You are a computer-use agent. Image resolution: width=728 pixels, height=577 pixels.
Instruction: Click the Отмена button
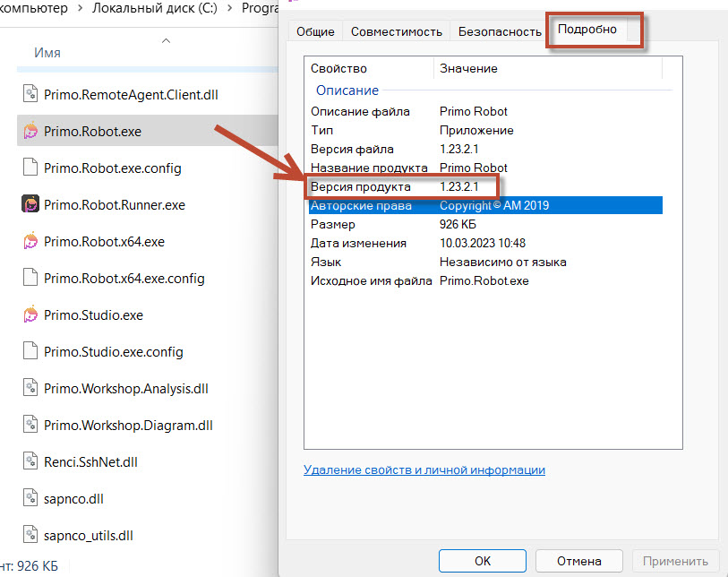(x=579, y=561)
